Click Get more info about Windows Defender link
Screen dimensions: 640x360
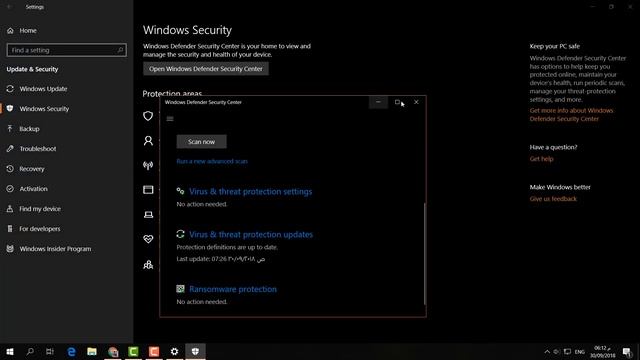coord(571,115)
